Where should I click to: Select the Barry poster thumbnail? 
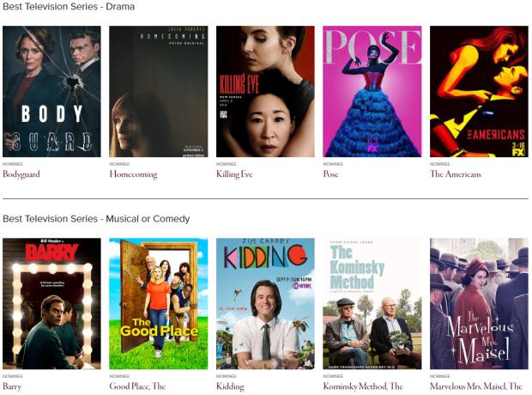point(51,304)
